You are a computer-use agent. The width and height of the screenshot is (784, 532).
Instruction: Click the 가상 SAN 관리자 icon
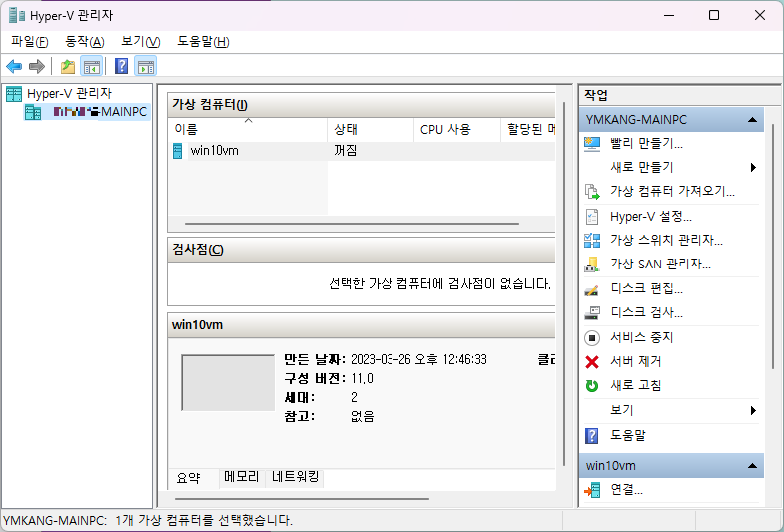592,265
